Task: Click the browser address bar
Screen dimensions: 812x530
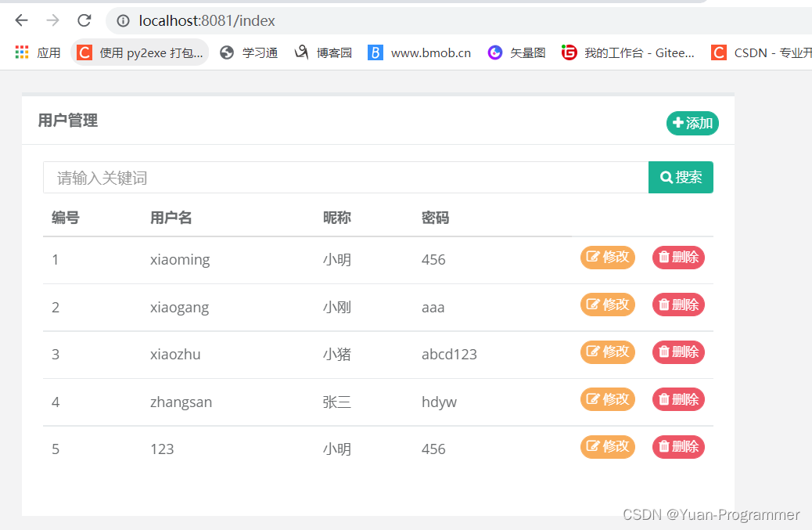Action: (313, 21)
